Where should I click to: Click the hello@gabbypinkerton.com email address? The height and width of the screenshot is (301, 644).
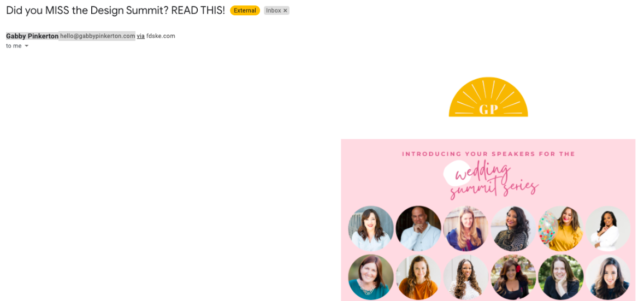(97, 36)
